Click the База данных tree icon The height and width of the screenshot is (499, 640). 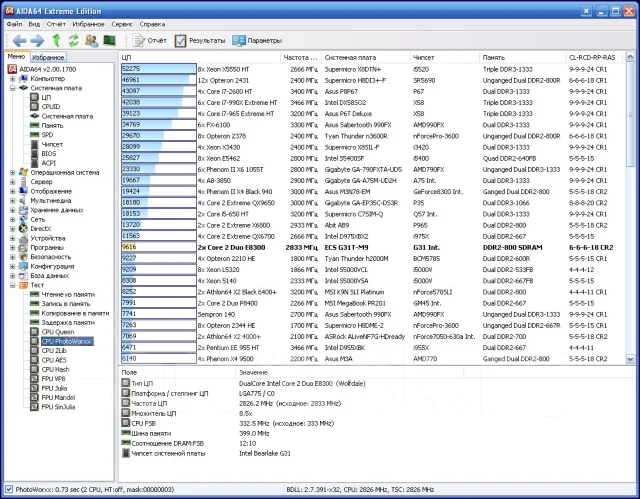click(x=23, y=276)
